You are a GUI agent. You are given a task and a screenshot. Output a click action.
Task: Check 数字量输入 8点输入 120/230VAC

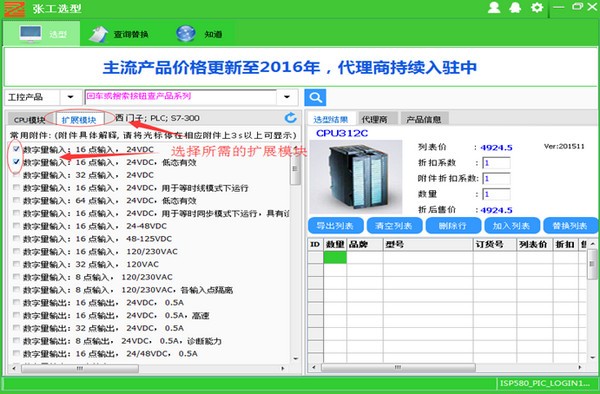pyautogui.click(x=16, y=277)
